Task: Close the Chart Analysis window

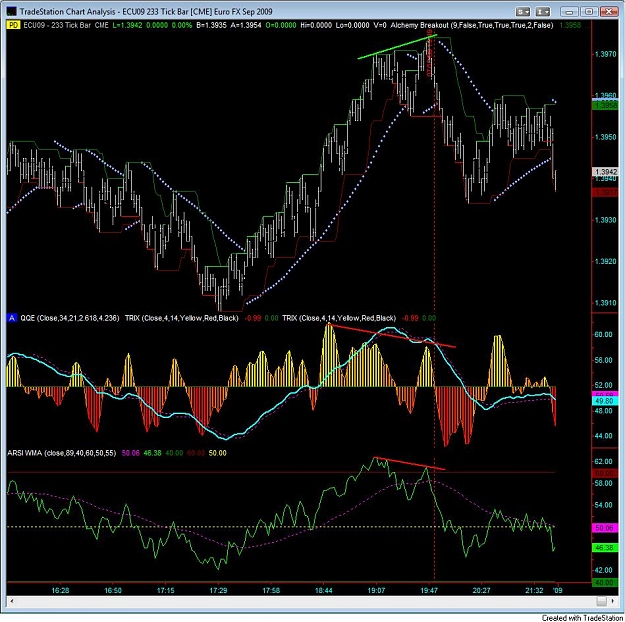Action: (x=609, y=12)
